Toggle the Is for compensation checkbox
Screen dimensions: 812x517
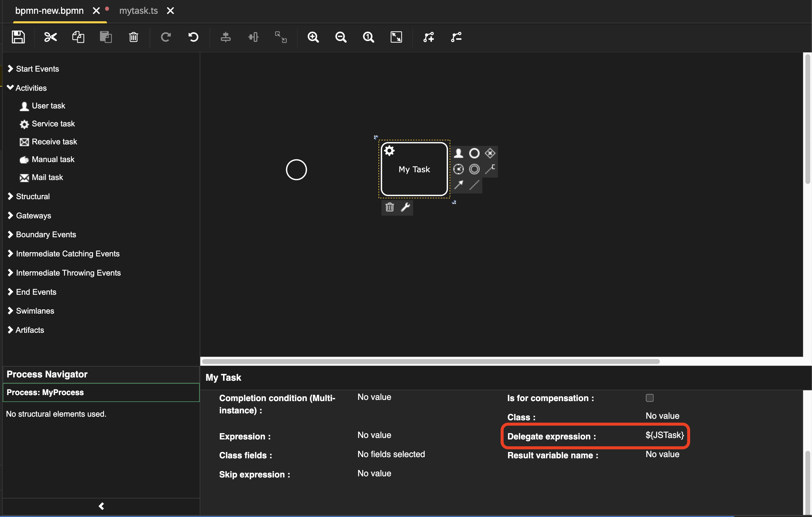(x=649, y=398)
